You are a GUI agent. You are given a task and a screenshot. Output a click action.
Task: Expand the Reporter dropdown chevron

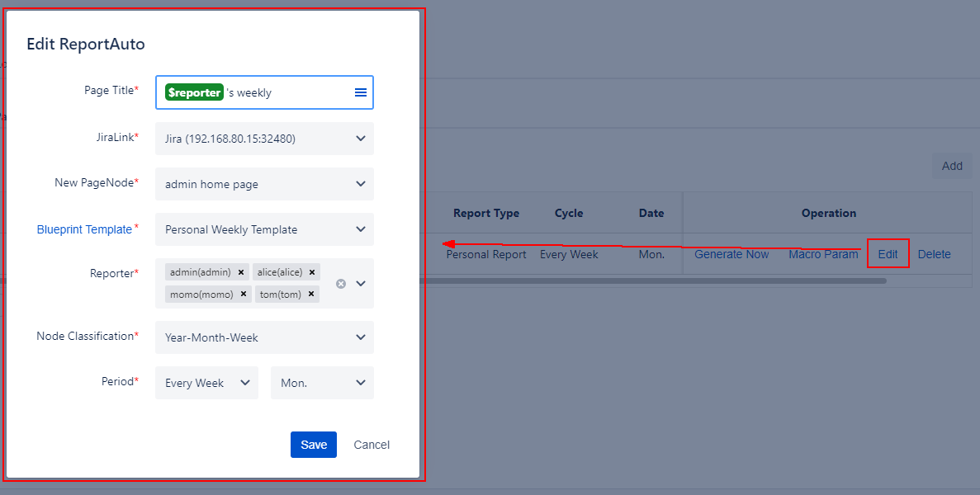[x=361, y=284]
